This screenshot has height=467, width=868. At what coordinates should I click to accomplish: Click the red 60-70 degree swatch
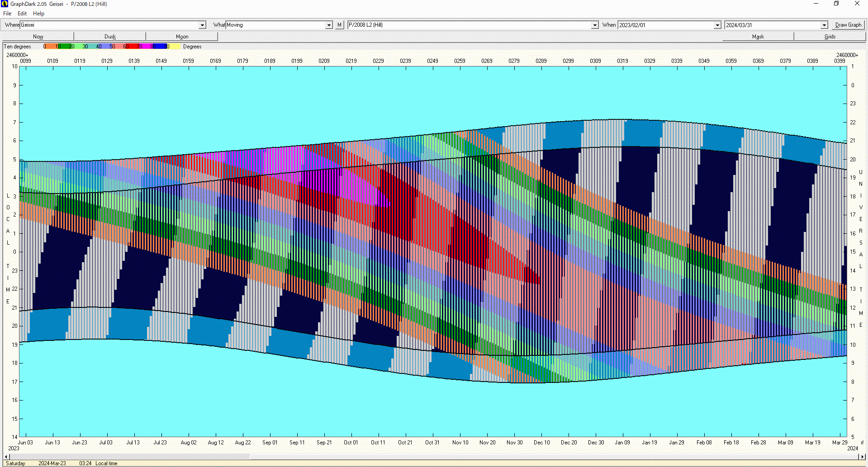[132, 47]
